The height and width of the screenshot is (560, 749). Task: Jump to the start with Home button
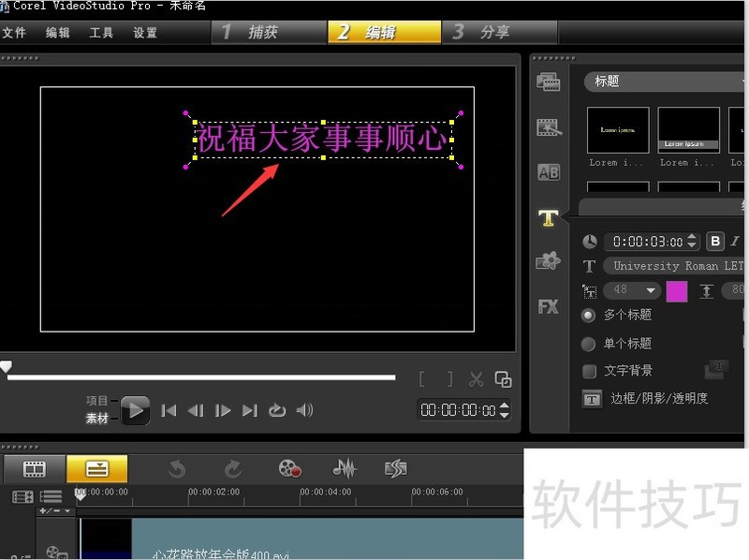169,410
